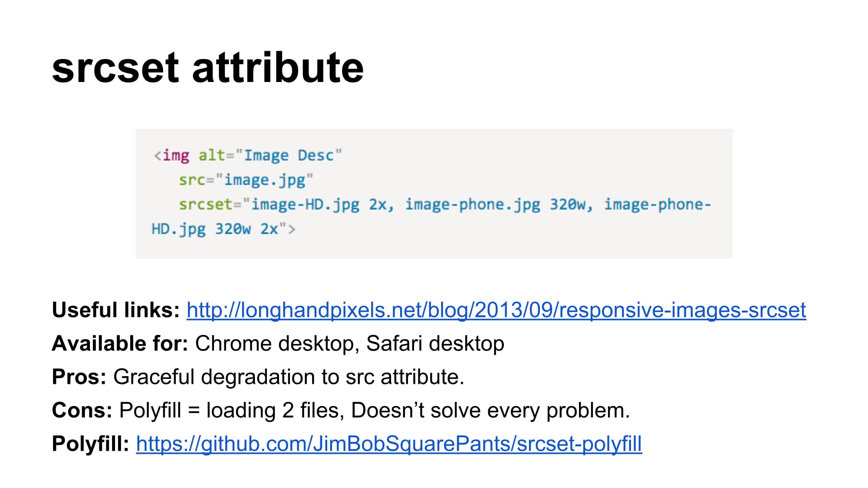Select the "Graceful degradation to src attribute." text

[x=289, y=377]
